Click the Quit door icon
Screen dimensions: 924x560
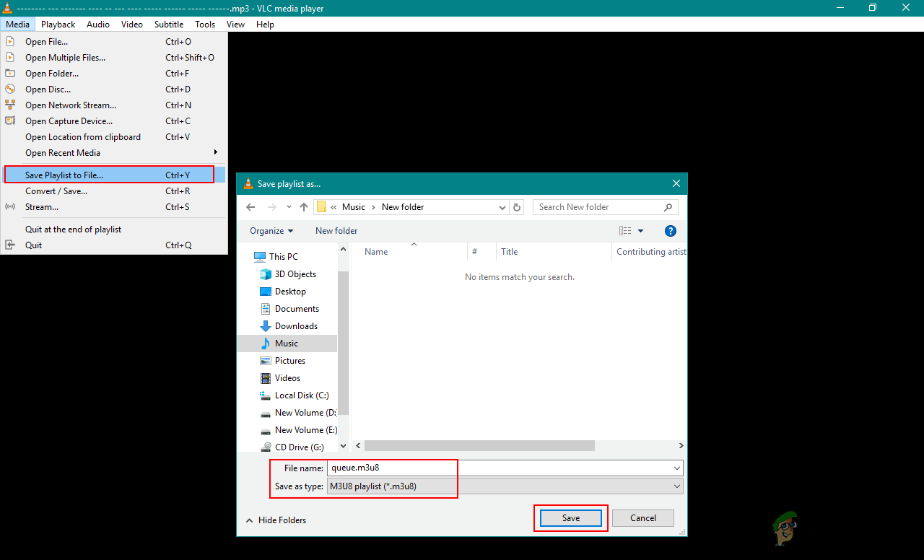coord(10,245)
